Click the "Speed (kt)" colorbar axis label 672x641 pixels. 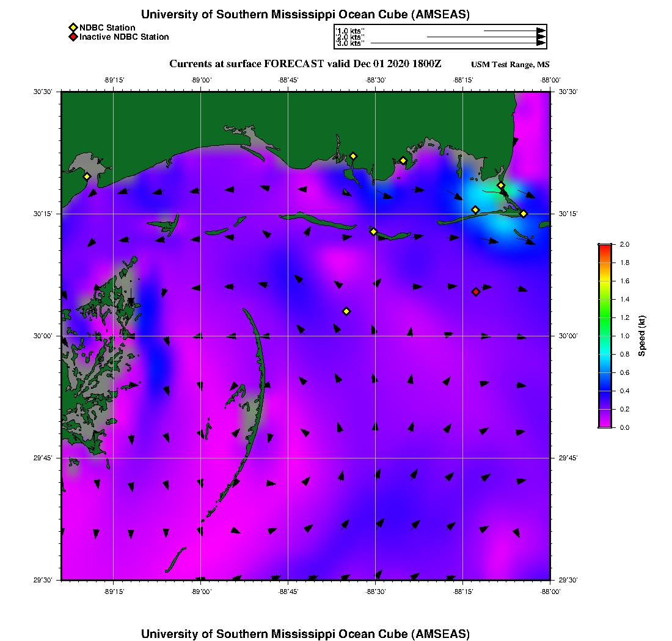click(x=641, y=336)
